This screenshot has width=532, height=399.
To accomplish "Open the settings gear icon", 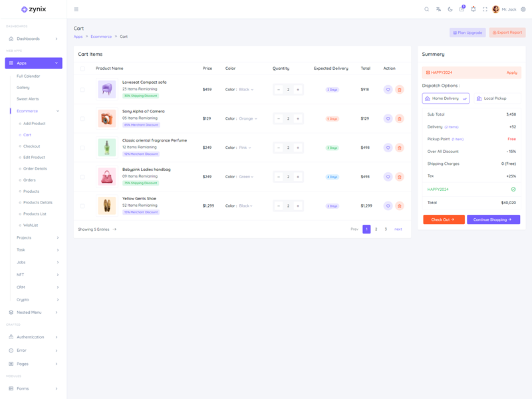I will 523,9.
